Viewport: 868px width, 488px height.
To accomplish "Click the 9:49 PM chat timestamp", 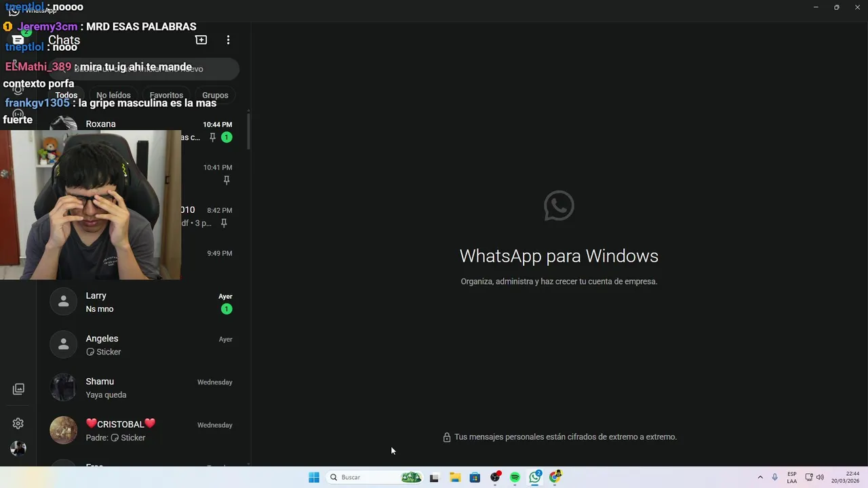I will 220,253.
